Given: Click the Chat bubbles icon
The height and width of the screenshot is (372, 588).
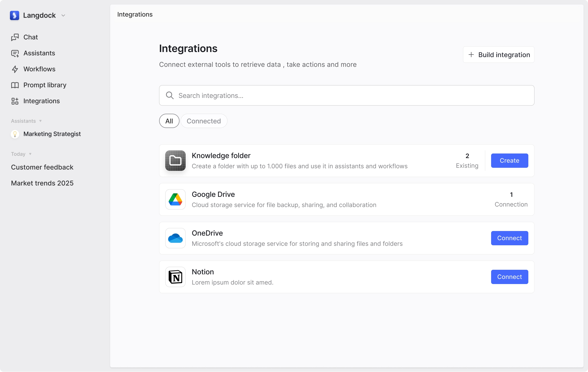Looking at the screenshot, I should click(x=15, y=37).
